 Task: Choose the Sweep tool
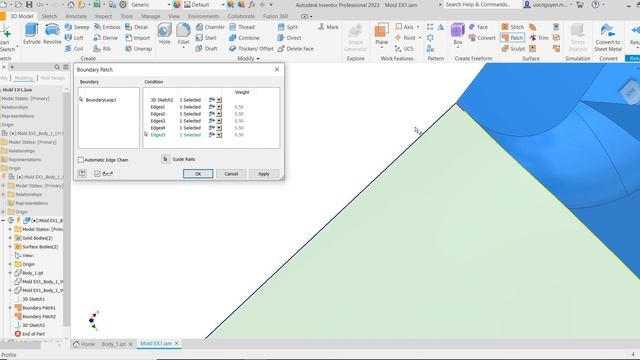(77, 27)
